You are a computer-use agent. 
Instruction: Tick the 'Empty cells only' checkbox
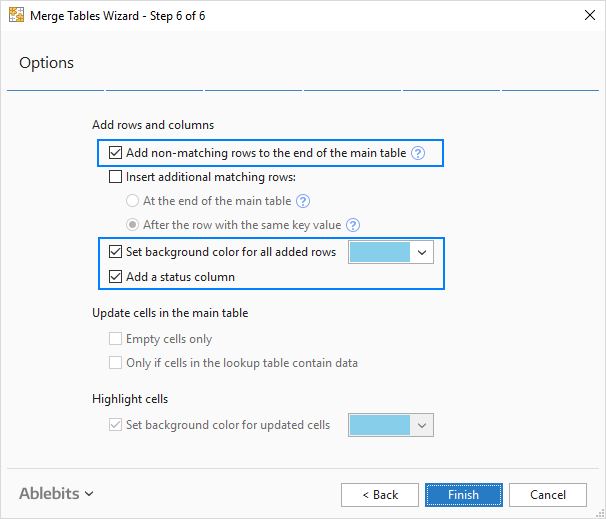116,339
